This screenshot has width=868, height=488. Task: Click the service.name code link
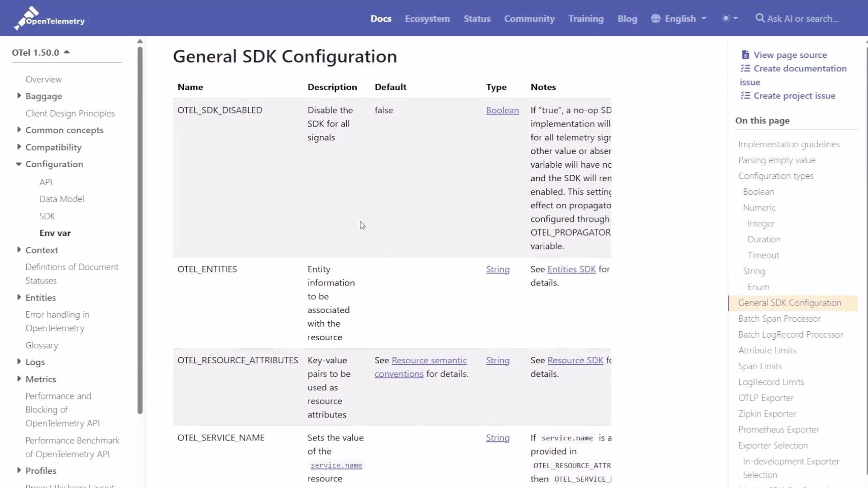[x=336, y=465]
